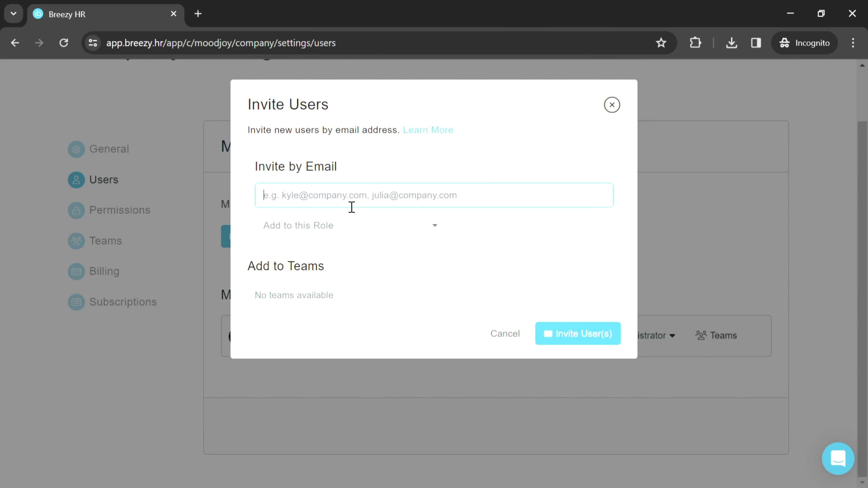Select the General settings menu item

coord(109,148)
